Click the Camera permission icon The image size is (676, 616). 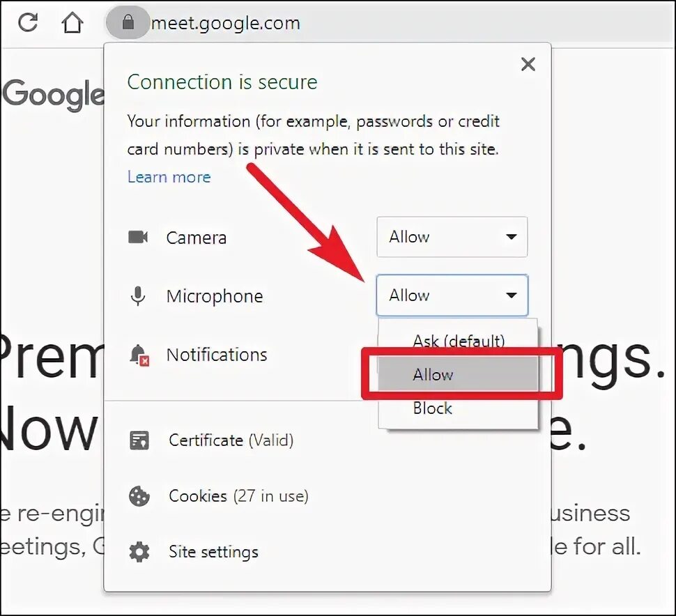click(139, 237)
